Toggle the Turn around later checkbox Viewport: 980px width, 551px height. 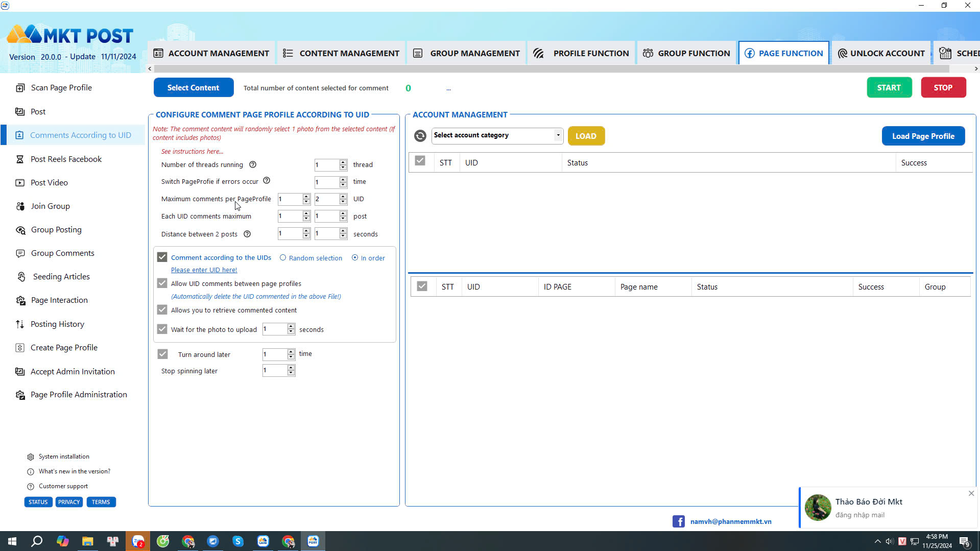(x=163, y=354)
